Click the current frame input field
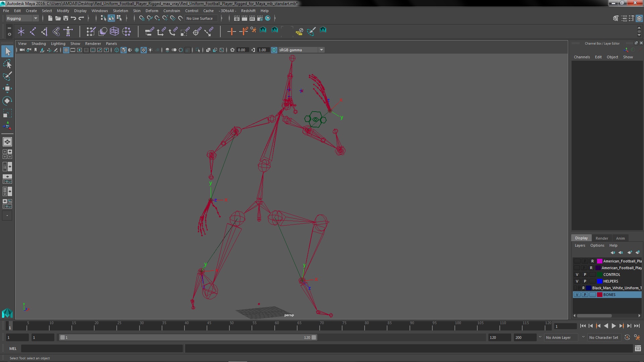The width and height of the screenshot is (644, 362). click(565, 326)
